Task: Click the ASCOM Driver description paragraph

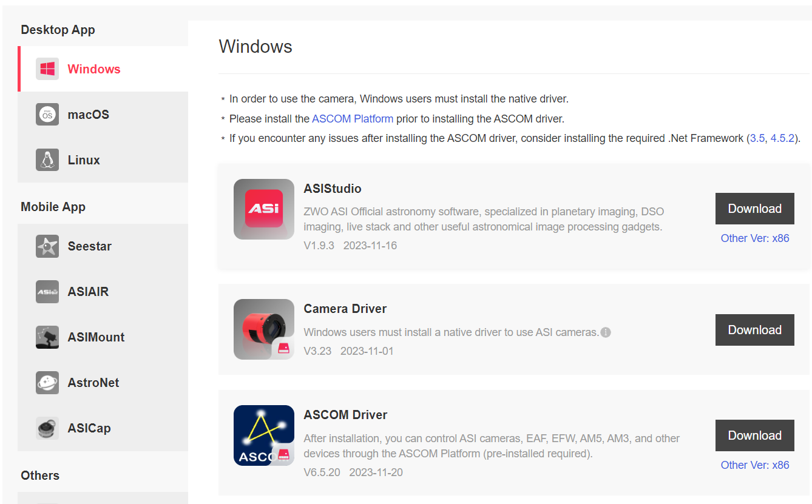Action: coord(492,446)
